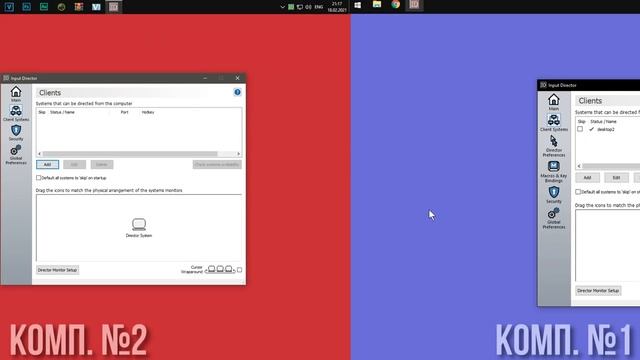The width and height of the screenshot is (640, 360).
Task: Click the ENG language indicator in tray
Action: 319,7
